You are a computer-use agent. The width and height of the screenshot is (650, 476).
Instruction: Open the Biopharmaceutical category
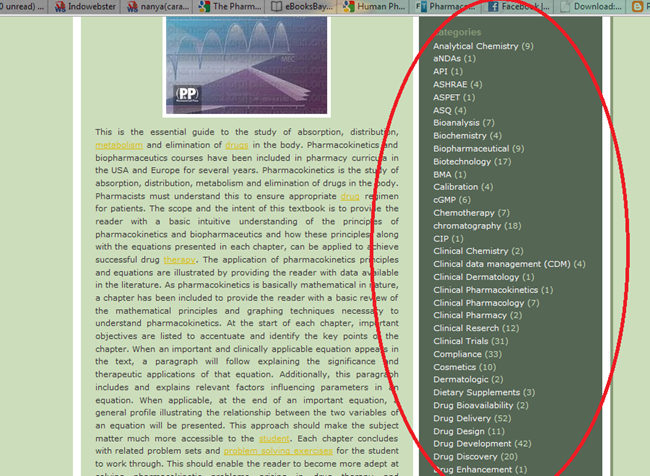pyautogui.click(x=478, y=148)
